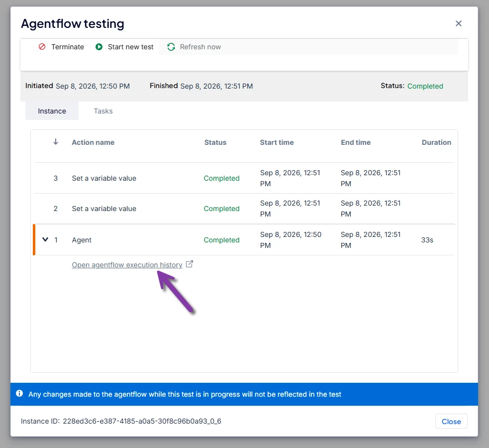Click the Refresh now circular arrows icon
Viewport: 489px width, 448px height.
pos(171,47)
